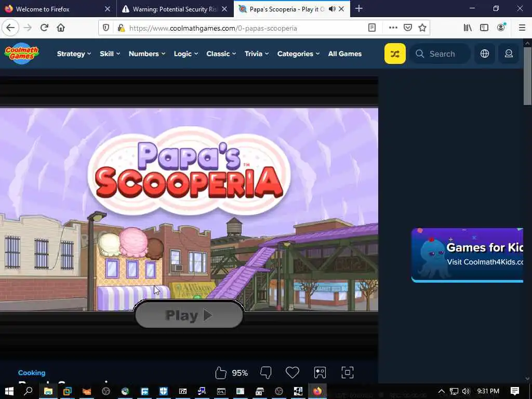Screen dimensions: 532x399
Task: Go back with the Firefox back arrow
Action: click(x=10, y=28)
